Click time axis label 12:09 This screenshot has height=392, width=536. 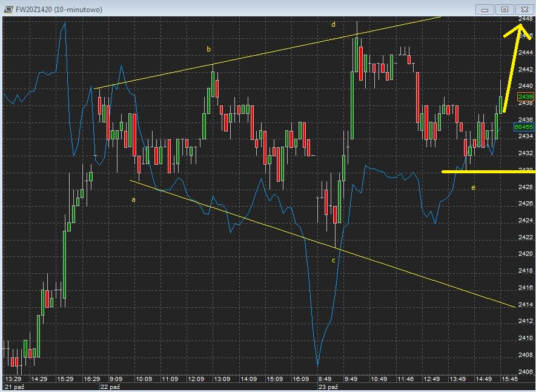tap(196, 379)
